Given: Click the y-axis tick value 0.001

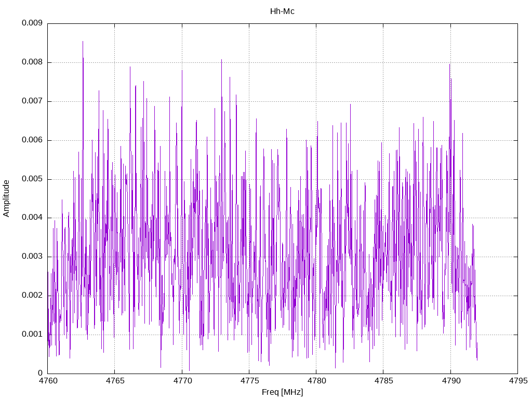Looking at the screenshot, I should [32, 334].
